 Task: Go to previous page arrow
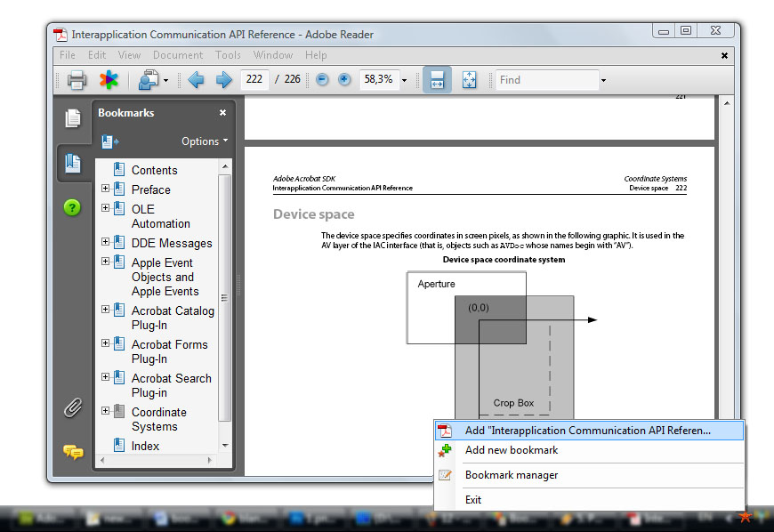[196, 79]
